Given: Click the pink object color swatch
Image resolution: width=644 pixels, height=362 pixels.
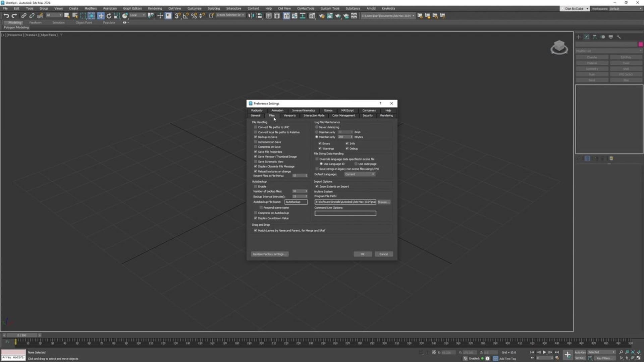Looking at the screenshot, I should [641, 44].
